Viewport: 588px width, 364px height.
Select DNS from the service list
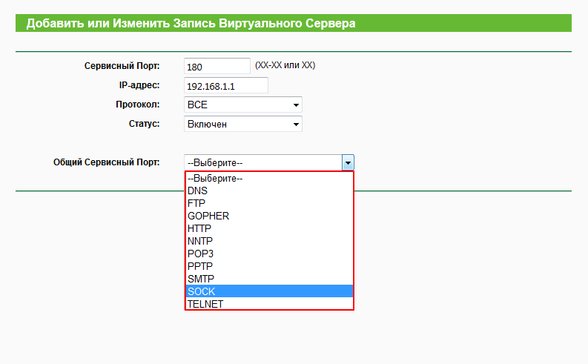coord(269,191)
